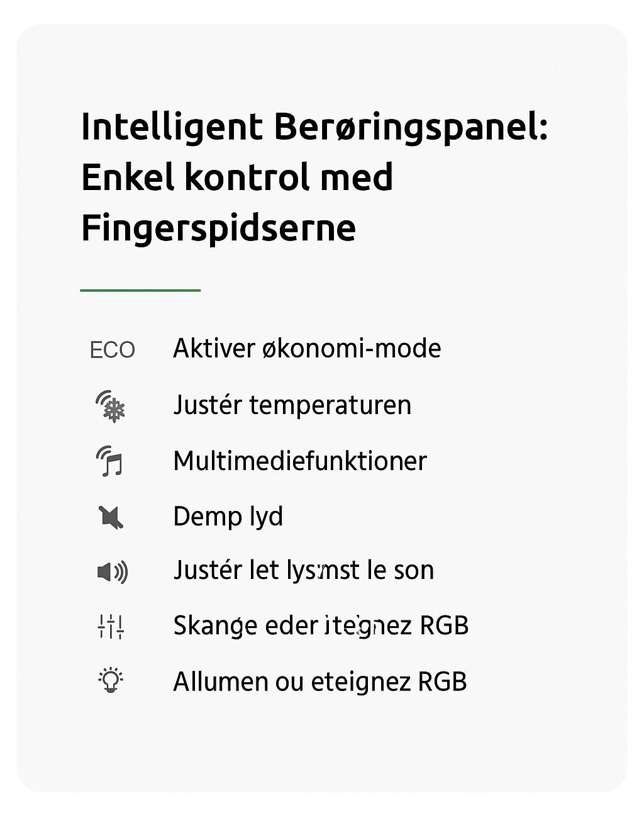This screenshot has height=820, width=644.
Task: Select 'Skange eder iteignez RGB' label
Action: (321, 626)
